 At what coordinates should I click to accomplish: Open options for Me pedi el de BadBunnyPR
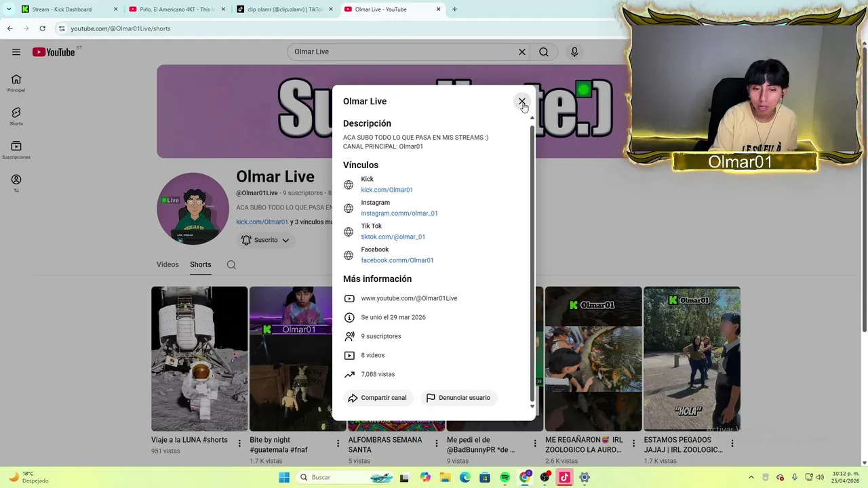[x=535, y=443]
